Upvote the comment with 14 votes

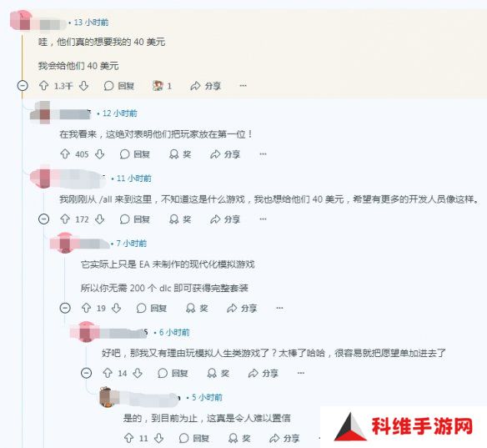[108, 373]
